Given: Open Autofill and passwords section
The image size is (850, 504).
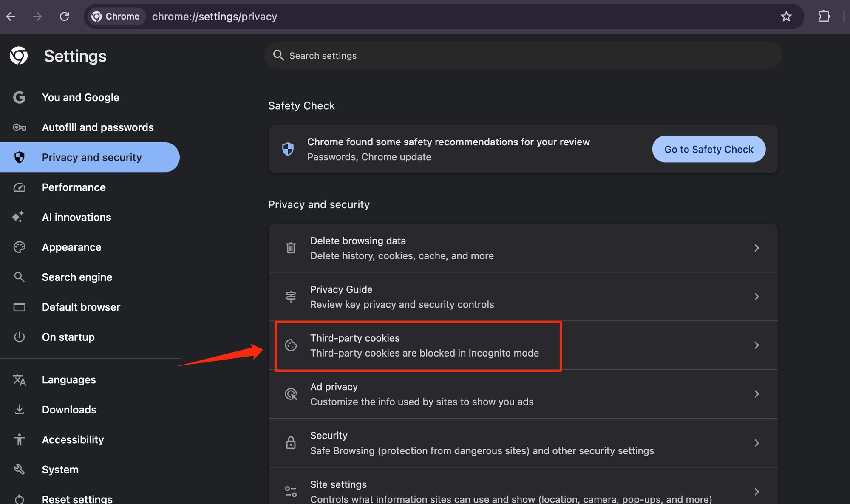Looking at the screenshot, I should pyautogui.click(x=97, y=127).
